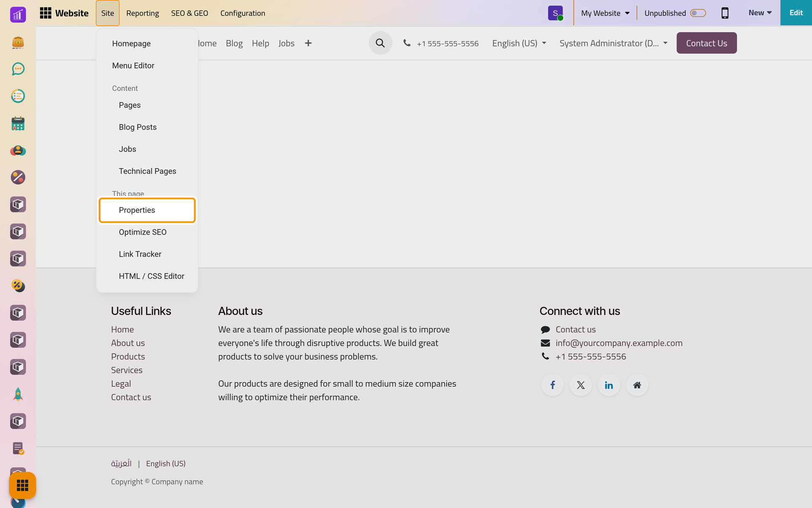Click the house social icon in footer
The image size is (812, 508).
[637, 385]
